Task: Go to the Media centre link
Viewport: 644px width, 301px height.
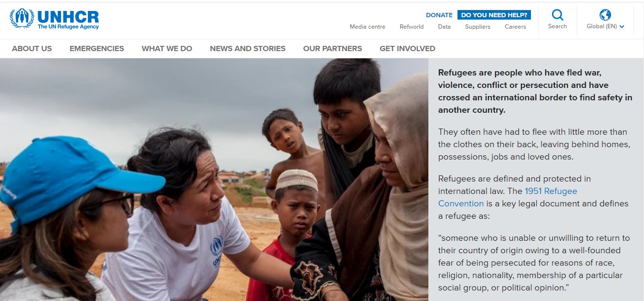Action: 367,27
